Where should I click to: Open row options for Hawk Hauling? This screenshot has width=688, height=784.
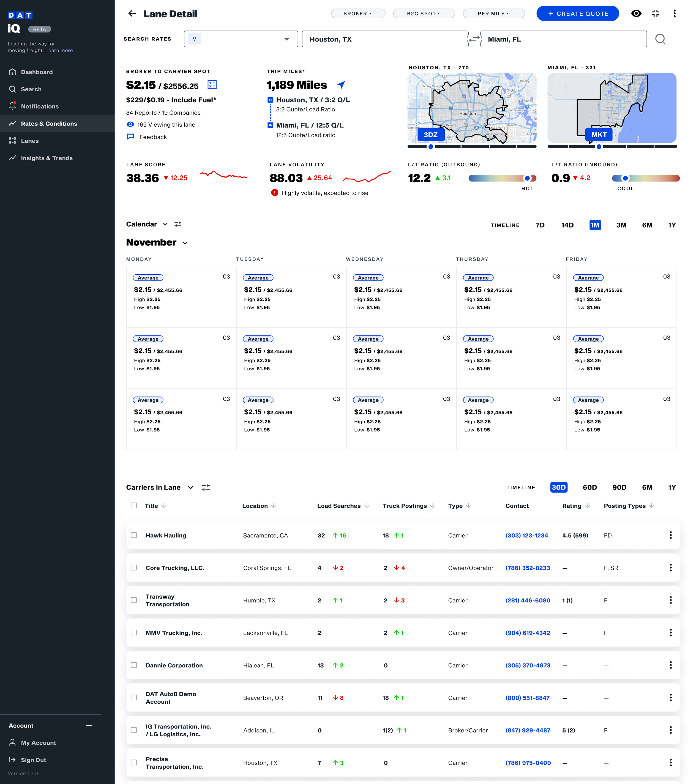670,535
